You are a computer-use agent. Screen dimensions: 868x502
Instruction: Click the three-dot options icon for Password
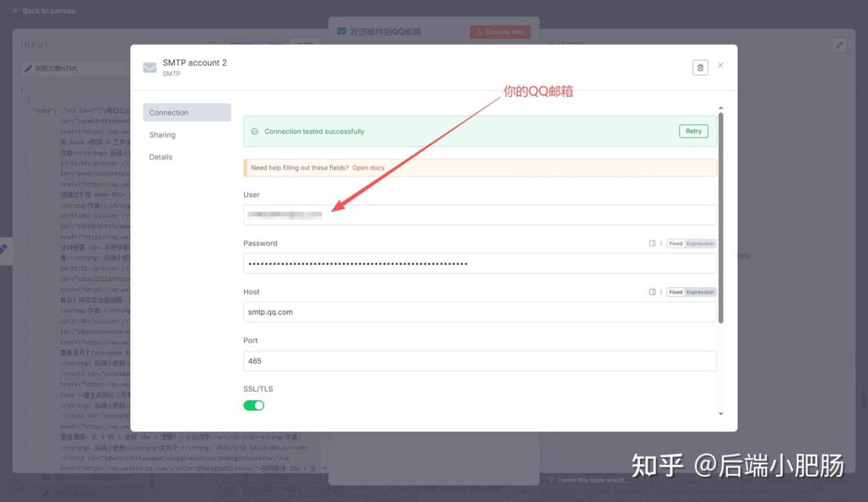[x=661, y=243]
